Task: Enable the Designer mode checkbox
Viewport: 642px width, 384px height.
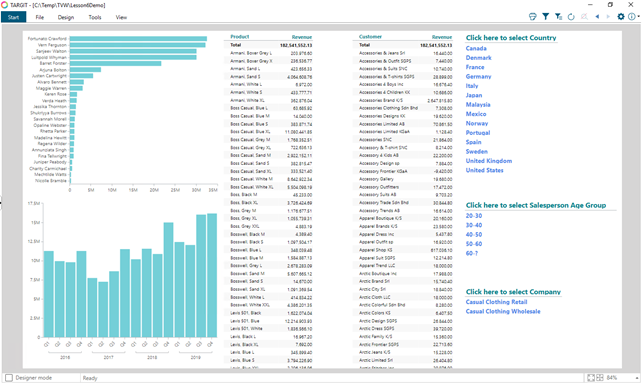Action: [x=9, y=378]
